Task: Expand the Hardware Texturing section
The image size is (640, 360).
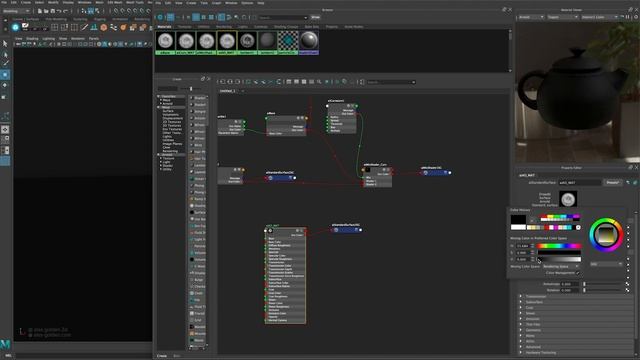Action: pyautogui.click(x=520, y=353)
